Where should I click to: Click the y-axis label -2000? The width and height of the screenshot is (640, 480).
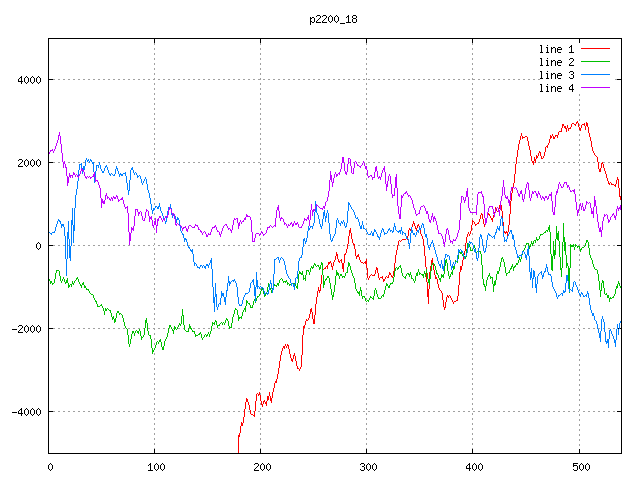coord(27,329)
